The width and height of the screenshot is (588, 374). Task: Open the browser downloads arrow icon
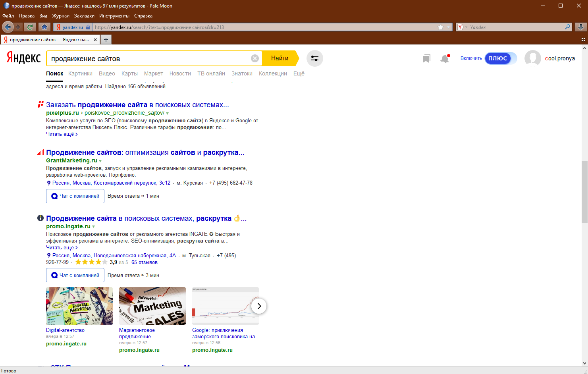tap(580, 27)
